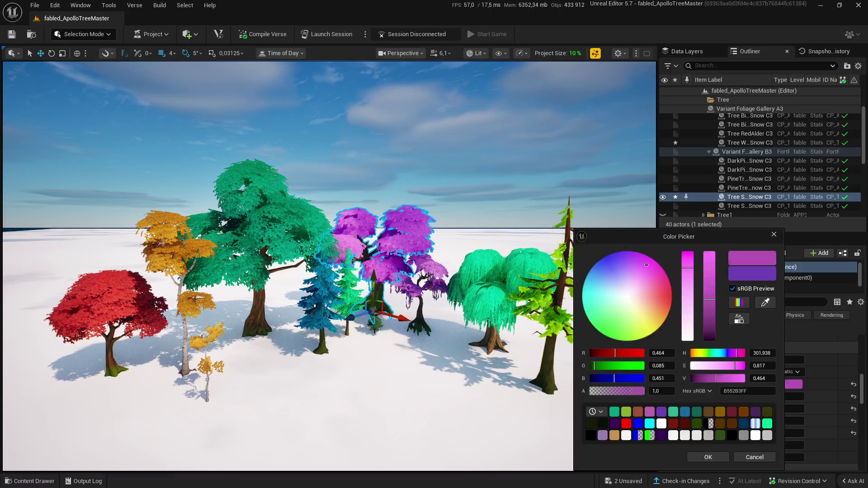Collapse the Variant F...allery B3 group
Viewport: 868px width, 488px height.
(x=708, y=152)
